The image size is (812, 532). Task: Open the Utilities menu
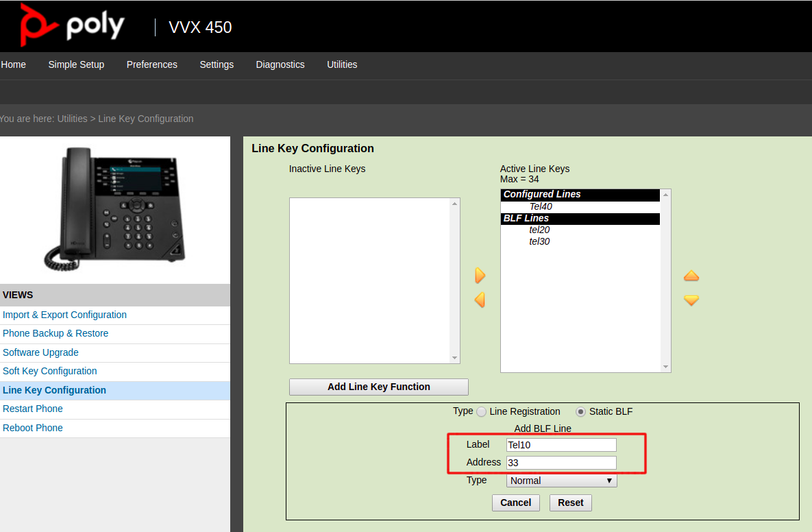tap(342, 64)
